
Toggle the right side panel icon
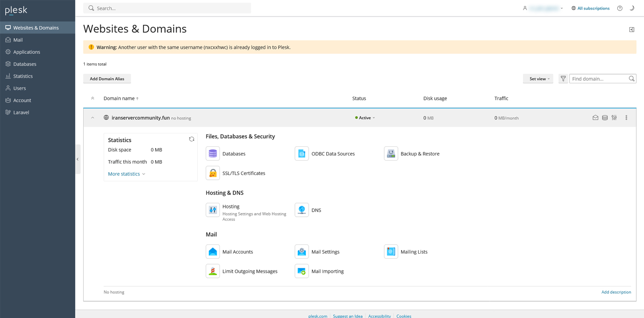(x=632, y=29)
